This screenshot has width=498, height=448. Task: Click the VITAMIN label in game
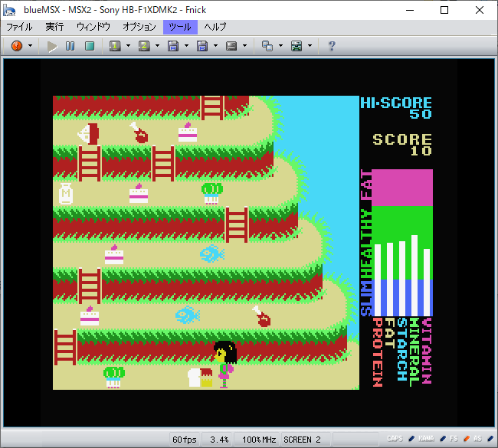click(427, 351)
